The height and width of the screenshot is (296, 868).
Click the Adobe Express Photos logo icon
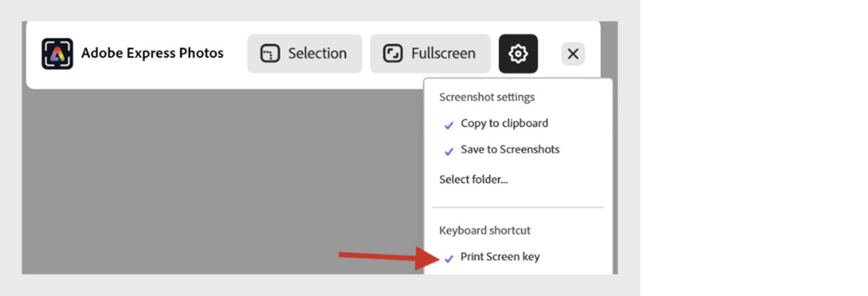tap(57, 53)
